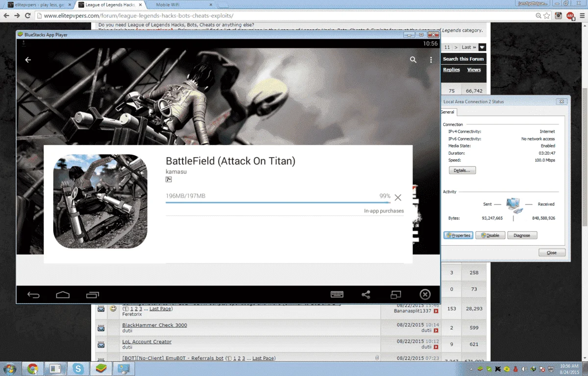Click the BlueStacks icon in the taskbar
The width and height of the screenshot is (588, 376).
point(100,369)
